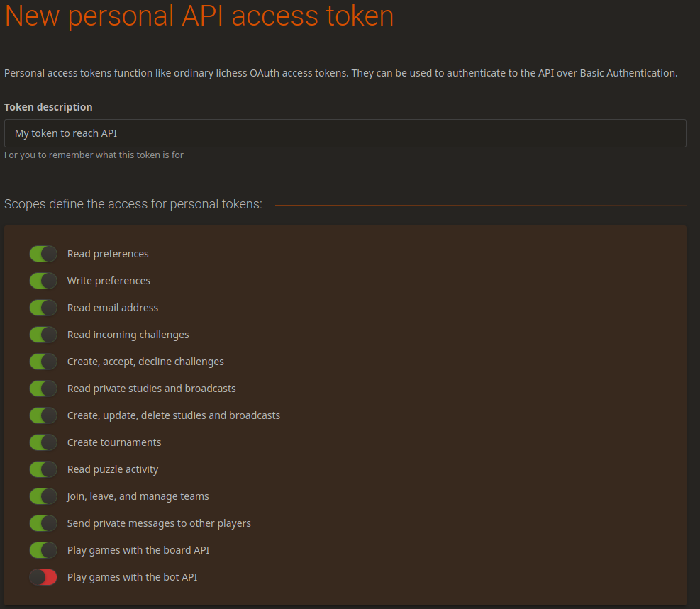Click the "Play games with the bot API" label
Screen dimensions: 700x609
(132, 577)
